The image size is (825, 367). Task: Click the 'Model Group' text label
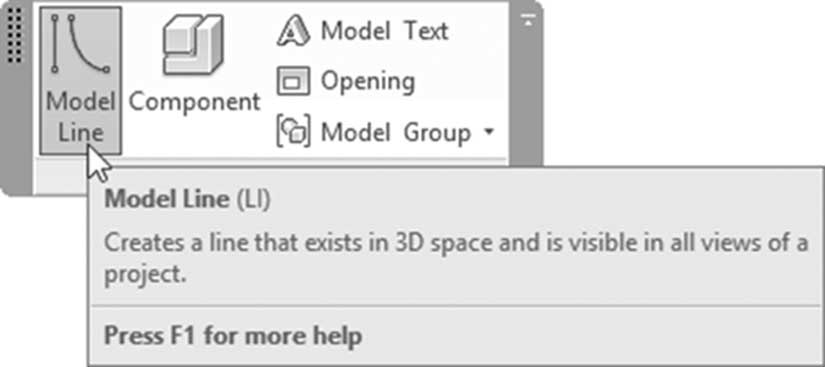tap(396, 132)
